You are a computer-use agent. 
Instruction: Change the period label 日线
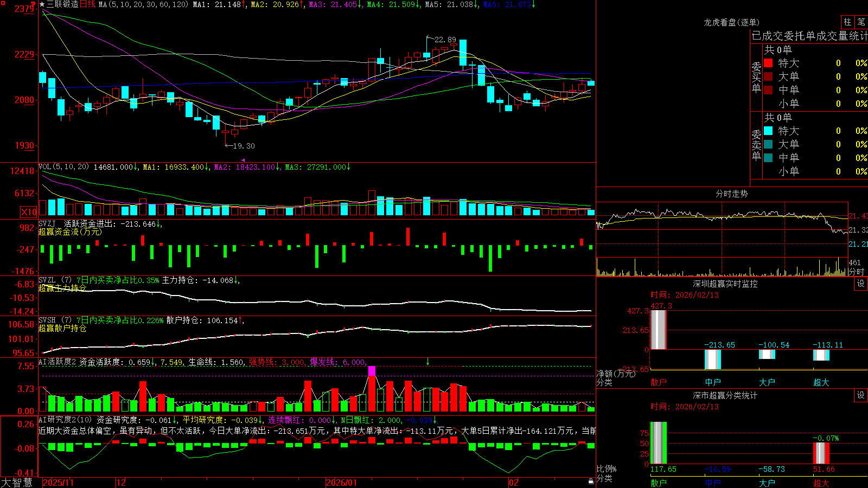point(87,4)
